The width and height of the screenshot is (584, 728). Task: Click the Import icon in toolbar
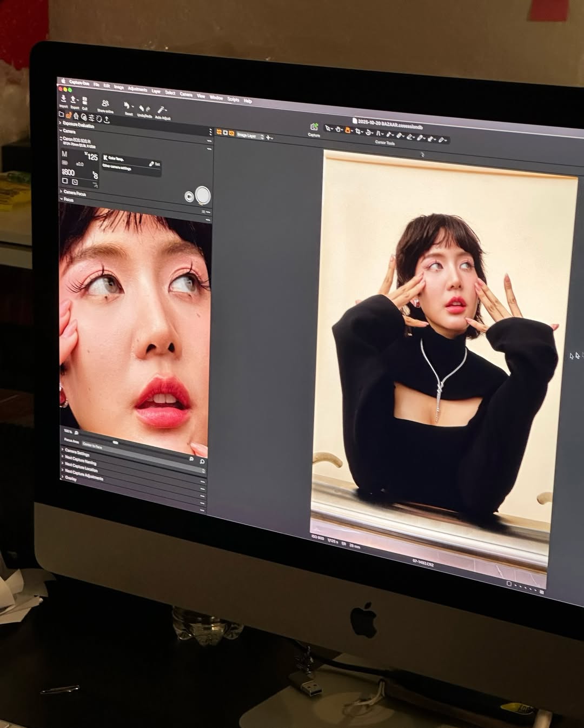63,99
